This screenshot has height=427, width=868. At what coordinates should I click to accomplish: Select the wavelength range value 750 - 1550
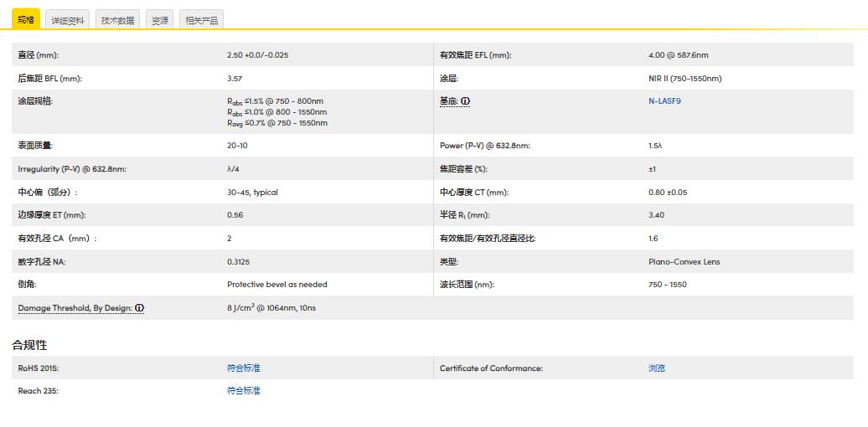tap(668, 285)
